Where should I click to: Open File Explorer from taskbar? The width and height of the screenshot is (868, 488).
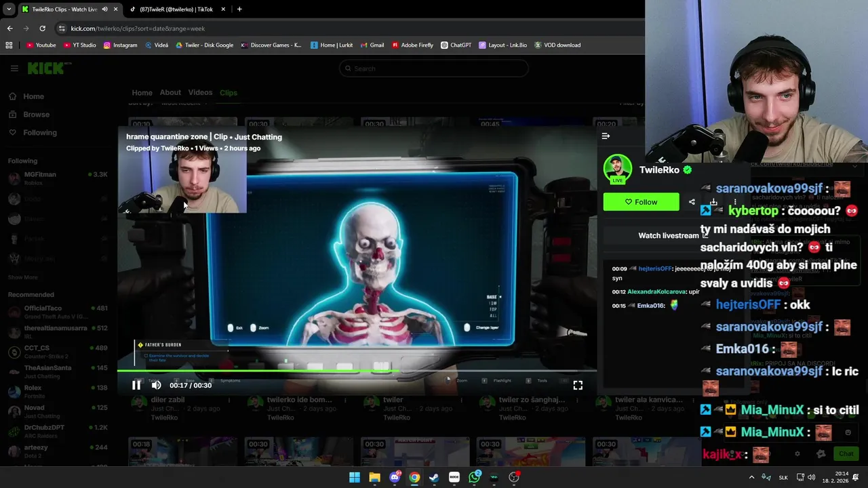click(x=374, y=477)
